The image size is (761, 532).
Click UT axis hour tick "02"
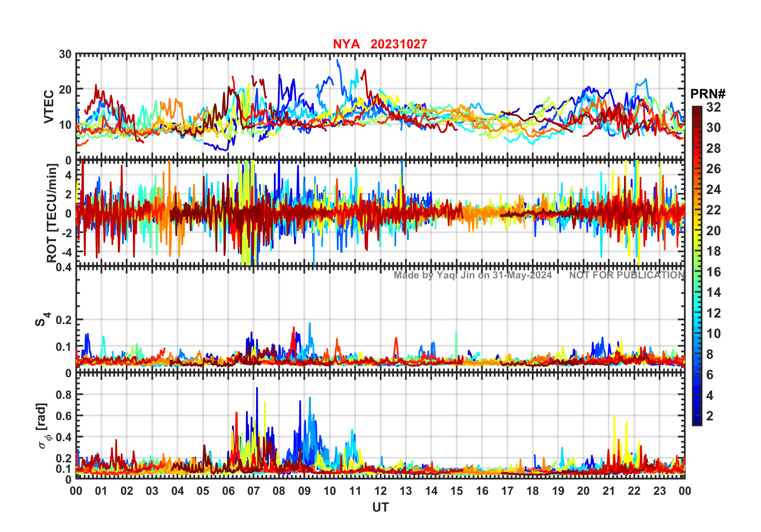(127, 491)
